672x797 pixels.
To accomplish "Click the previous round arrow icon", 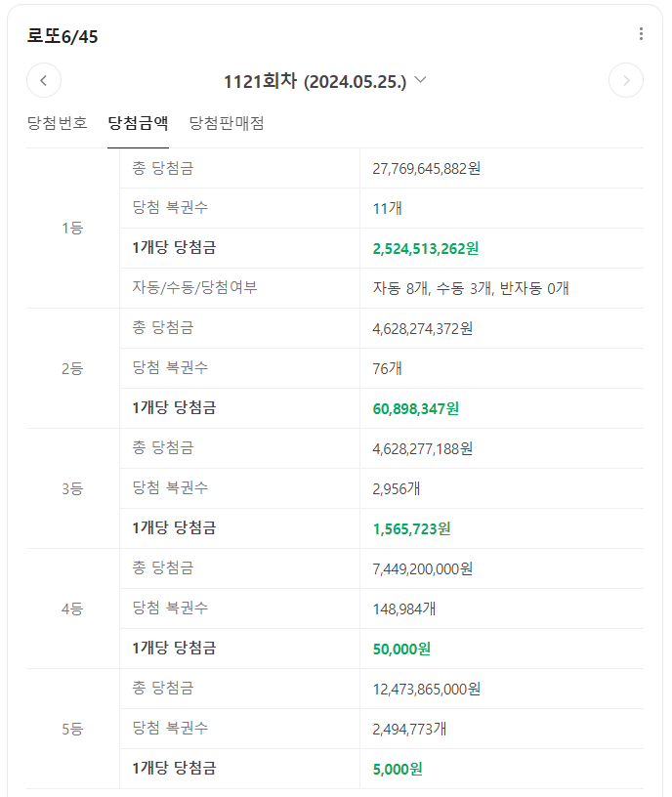I will tap(44, 80).
